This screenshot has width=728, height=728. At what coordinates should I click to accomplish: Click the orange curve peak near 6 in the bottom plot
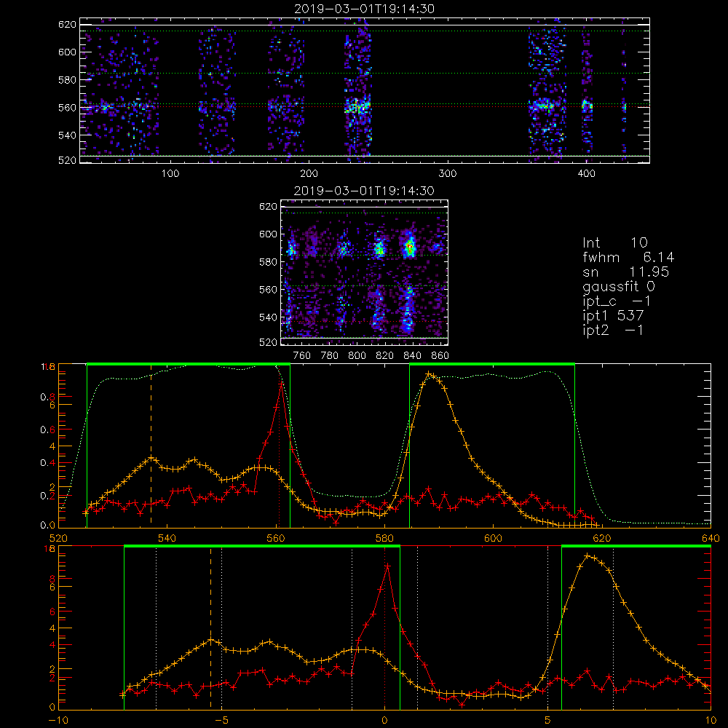tap(587, 555)
